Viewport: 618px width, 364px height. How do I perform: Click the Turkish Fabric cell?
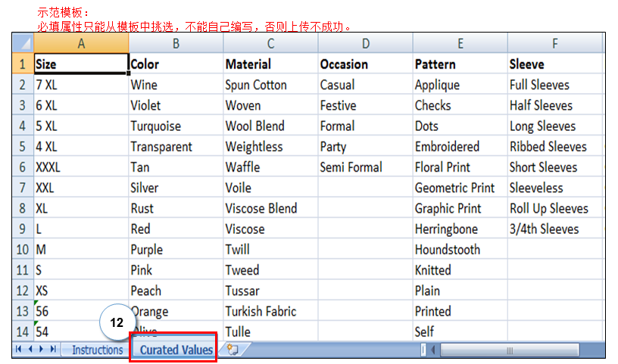click(x=271, y=311)
